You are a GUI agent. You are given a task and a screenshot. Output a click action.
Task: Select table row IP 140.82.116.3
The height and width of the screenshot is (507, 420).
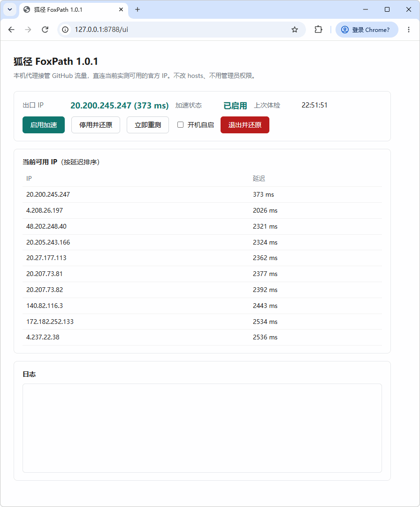pos(202,306)
